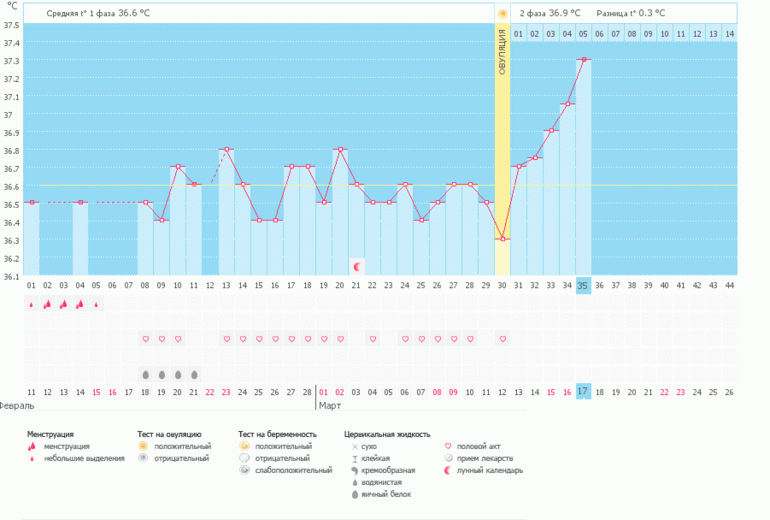The width and height of the screenshot is (770, 520).
Task: Select the menstruation icon on cycle day 01
Action: pos(31,305)
